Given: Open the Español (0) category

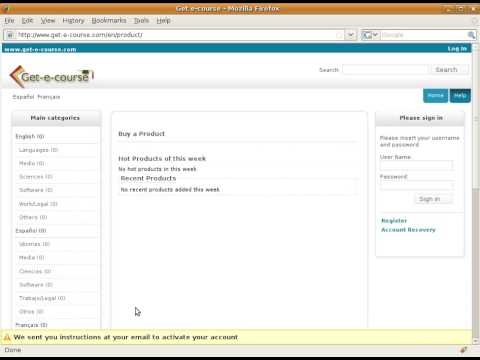Looking at the screenshot, I should coord(31,231).
